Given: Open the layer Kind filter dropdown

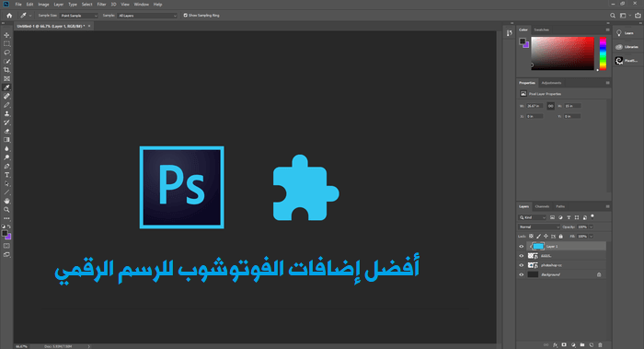Looking at the screenshot, I should 533,217.
